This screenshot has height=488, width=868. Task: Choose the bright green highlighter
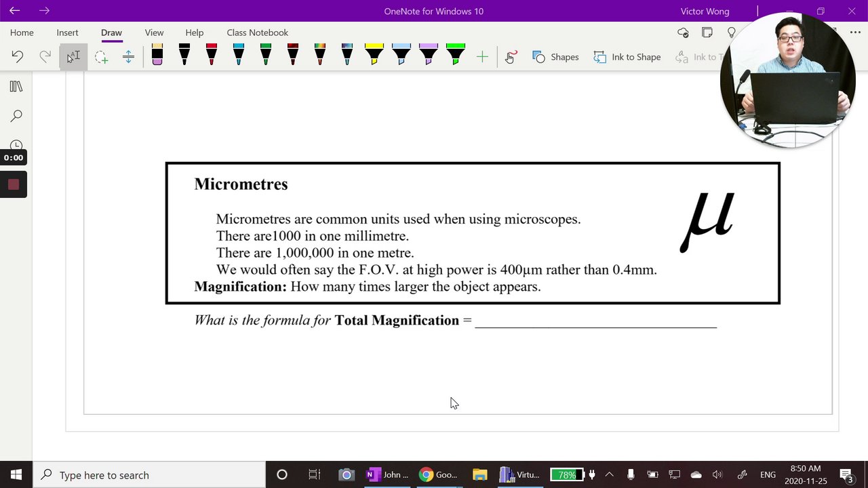[456, 55]
